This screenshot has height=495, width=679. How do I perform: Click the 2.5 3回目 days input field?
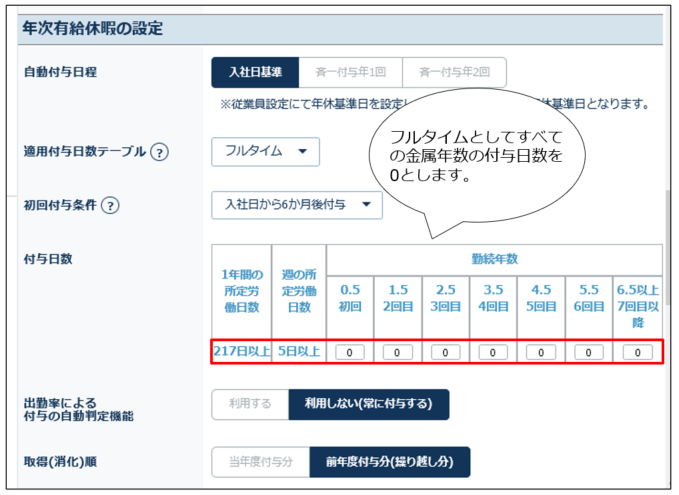[x=445, y=353]
